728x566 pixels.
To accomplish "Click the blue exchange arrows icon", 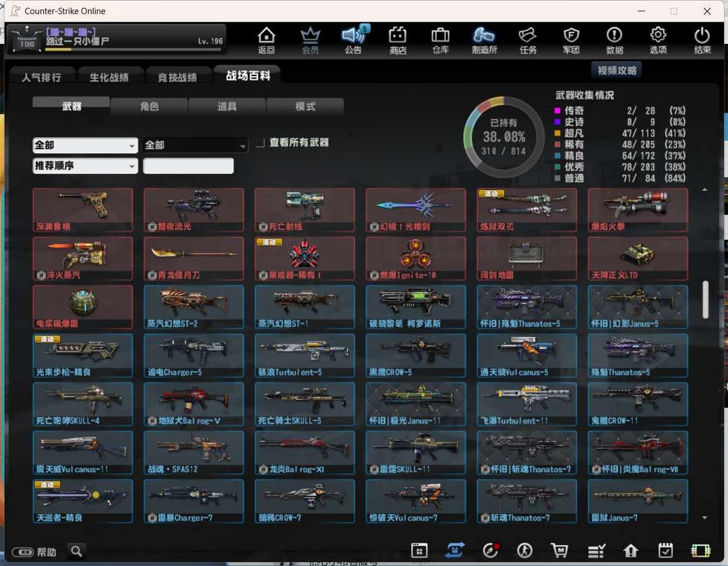I will pos(454,550).
